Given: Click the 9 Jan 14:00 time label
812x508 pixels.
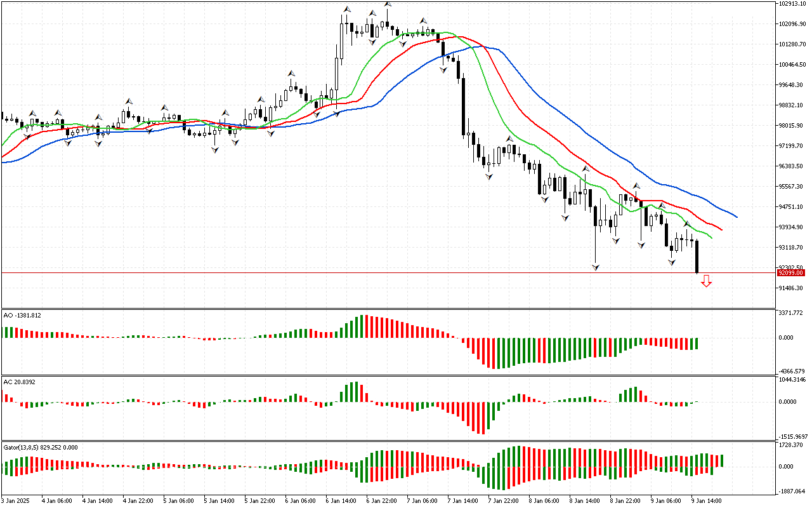Looking at the screenshot, I should pos(707,500).
